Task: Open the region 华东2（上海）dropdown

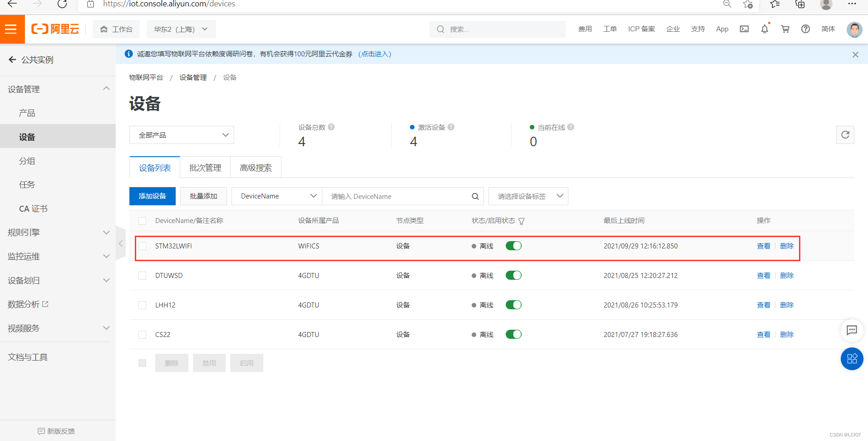Action: [181, 29]
